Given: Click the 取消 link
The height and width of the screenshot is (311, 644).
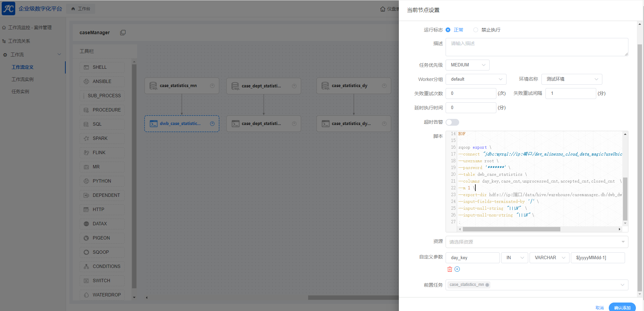Looking at the screenshot, I should pyautogui.click(x=599, y=308).
